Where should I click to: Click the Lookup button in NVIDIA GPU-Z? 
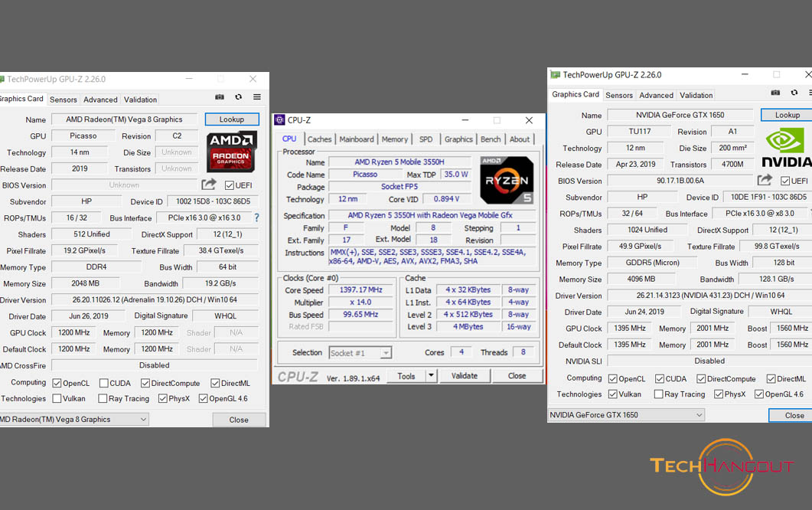coord(787,115)
